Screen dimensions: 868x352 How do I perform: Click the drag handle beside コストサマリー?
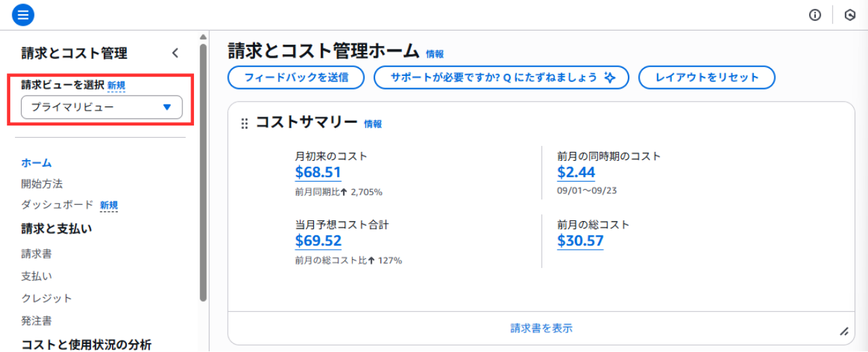(x=245, y=123)
